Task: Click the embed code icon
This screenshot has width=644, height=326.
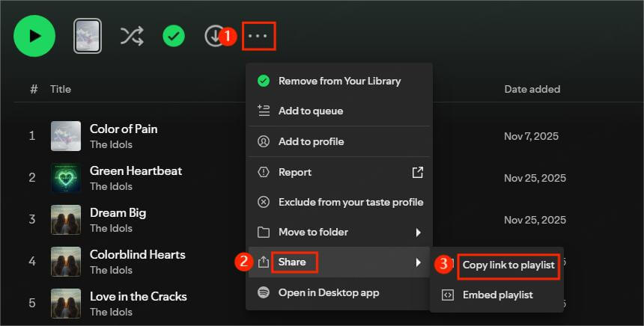Action: pyautogui.click(x=448, y=295)
